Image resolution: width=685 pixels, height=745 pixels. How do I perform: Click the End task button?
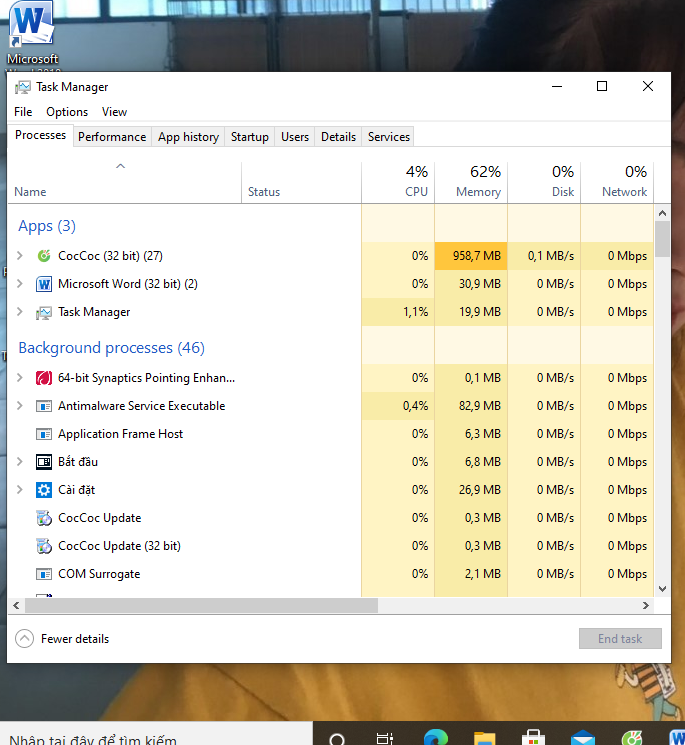(620, 639)
